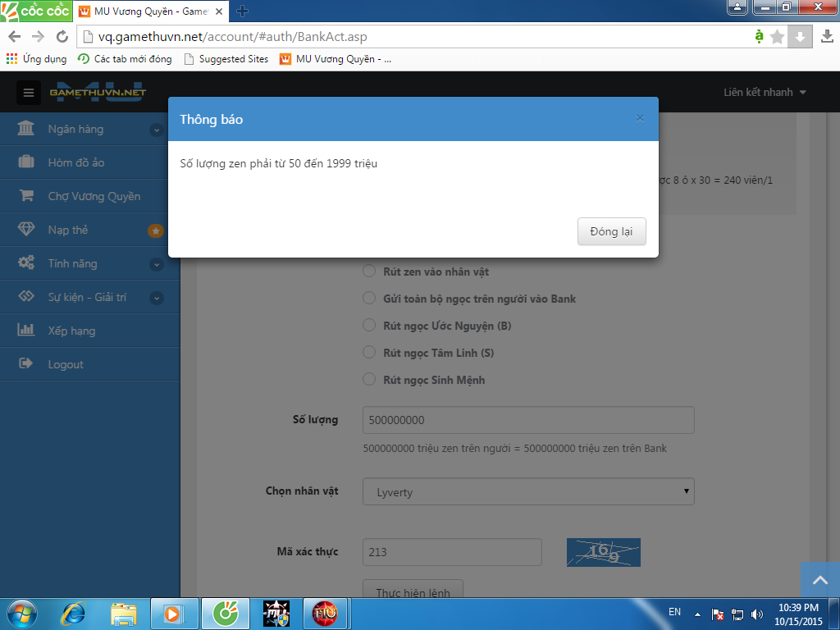
Task: Select the Rút zen vào nhân vật option
Action: (x=369, y=272)
